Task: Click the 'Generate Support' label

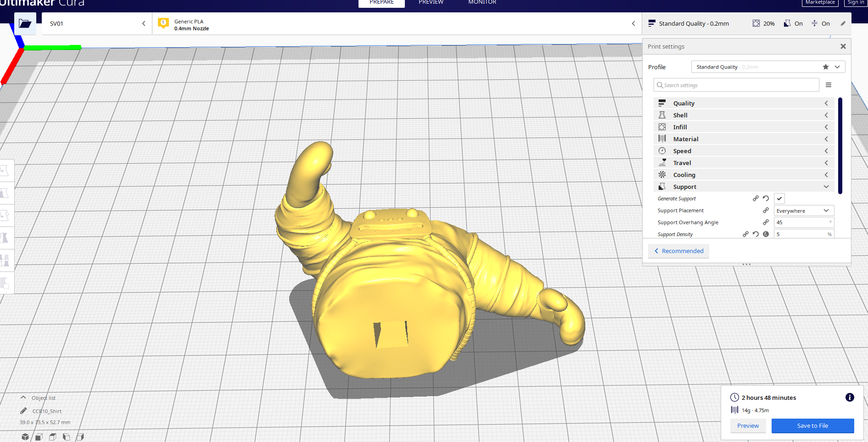Action: pos(677,199)
